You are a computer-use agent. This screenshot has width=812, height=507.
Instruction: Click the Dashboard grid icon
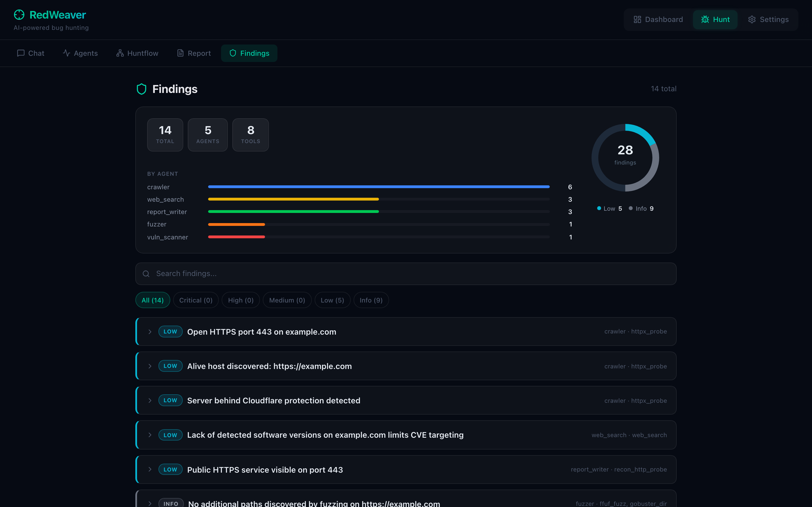pos(637,19)
